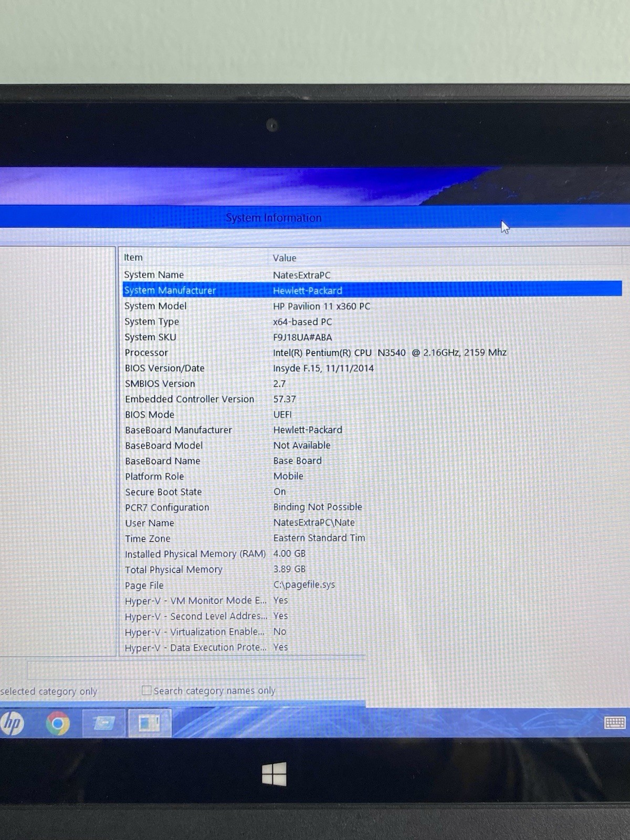Click the value UEFI
630x840 pixels.
[282, 414]
